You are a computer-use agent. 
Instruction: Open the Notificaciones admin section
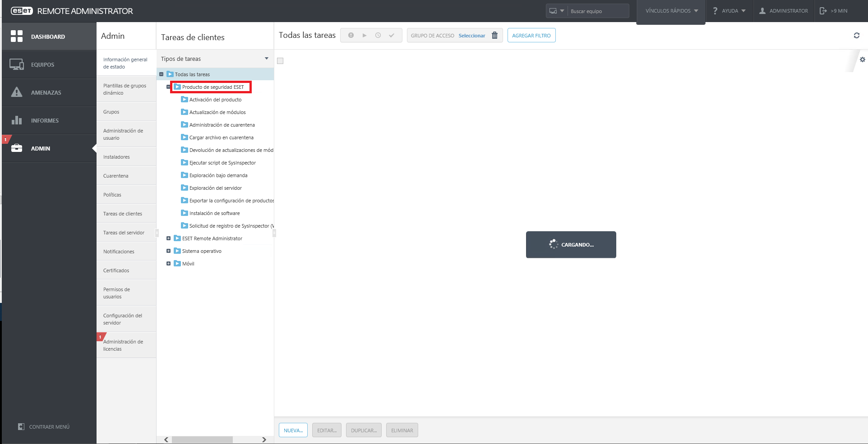[126, 252]
